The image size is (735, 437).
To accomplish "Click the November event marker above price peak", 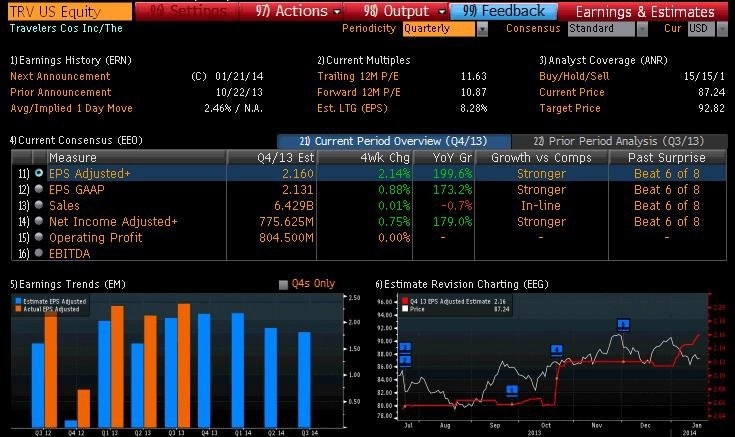I will (623, 324).
